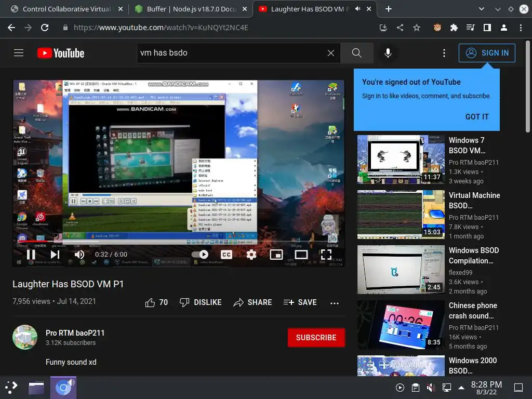Skip to next video
The height and width of the screenshot is (399, 532).
coord(55,255)
